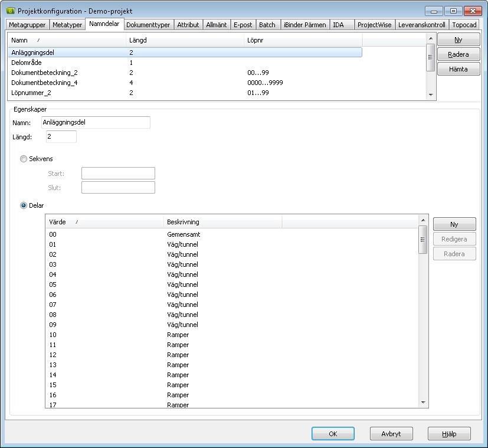Click Ny button beside Delar values list

(454, 224)
